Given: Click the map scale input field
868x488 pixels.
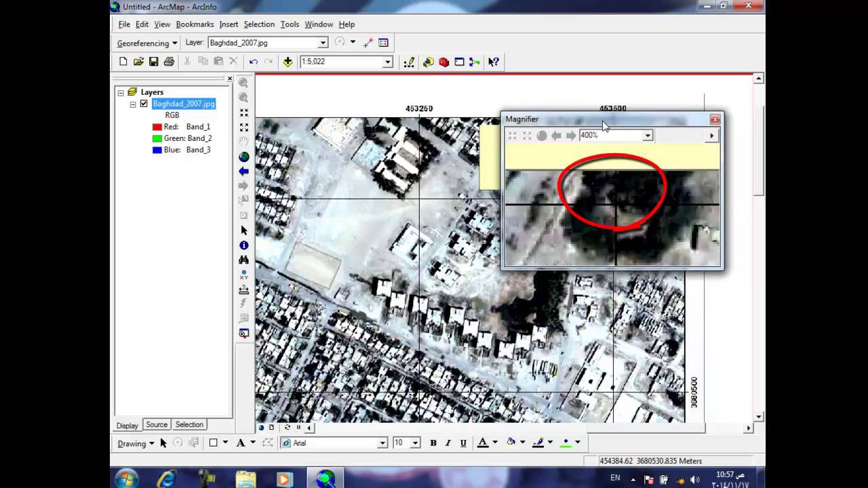Looking at the screenshot, I should [x=341, y=62].
